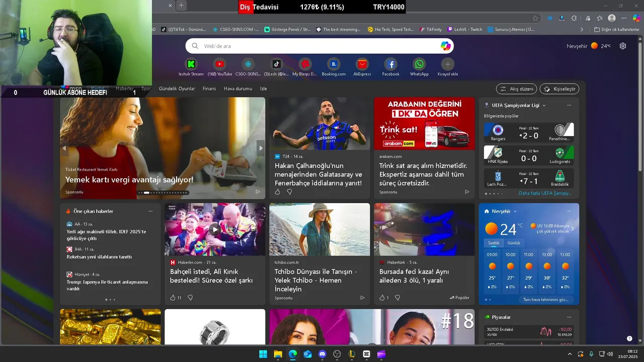Expand the Nevşehir weather location dropdown

515,211
